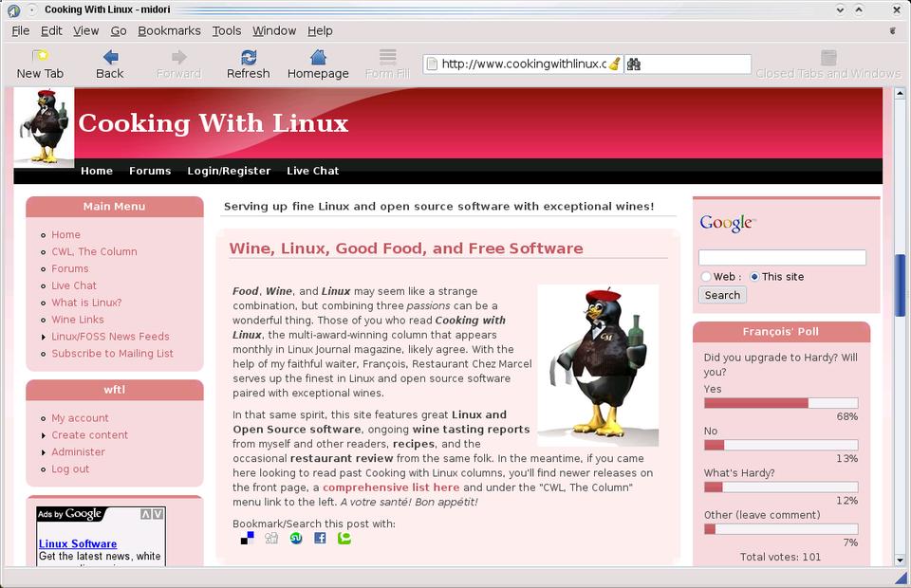
Task: Click Home in the black nav bar
Action: (97, 171)
